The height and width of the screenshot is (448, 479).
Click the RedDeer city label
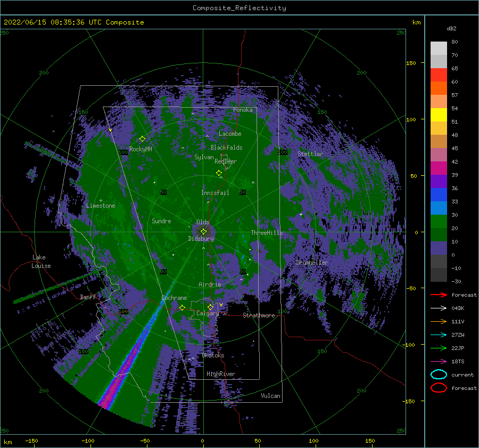(226, 161)
